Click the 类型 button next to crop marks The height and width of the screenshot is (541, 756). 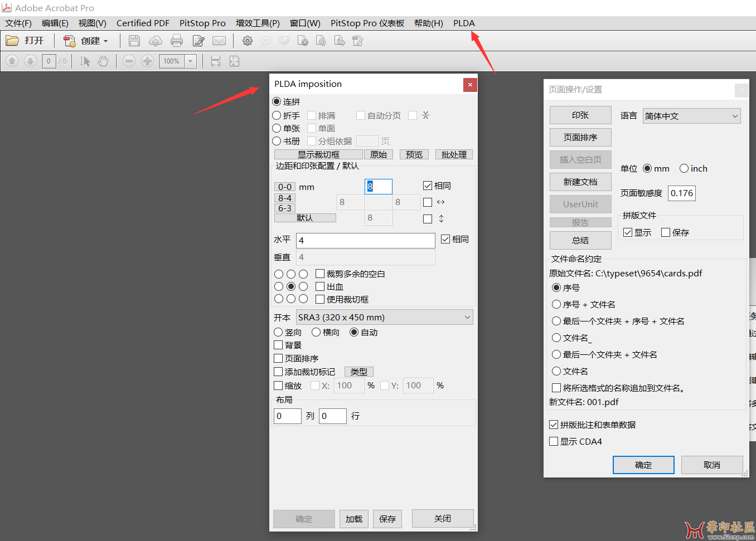359,372
